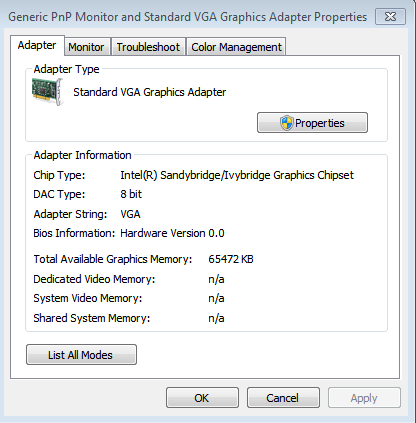Open adapter Properties button
Screen dimensions: 416x423
coord(312,123)
